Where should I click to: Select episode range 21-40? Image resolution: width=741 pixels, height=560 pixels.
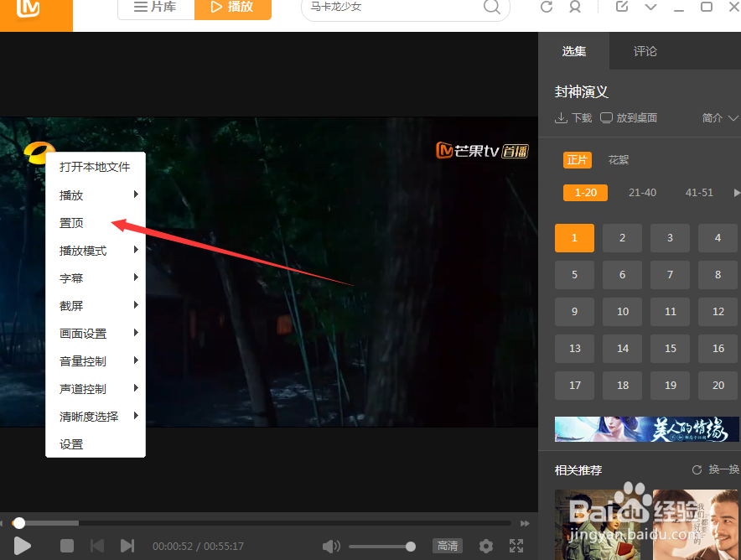click(x=642, y=193)
